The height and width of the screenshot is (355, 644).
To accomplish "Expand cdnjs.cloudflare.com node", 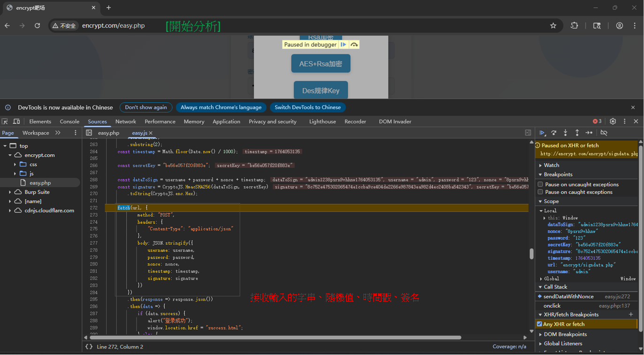I will coord(10,211).
